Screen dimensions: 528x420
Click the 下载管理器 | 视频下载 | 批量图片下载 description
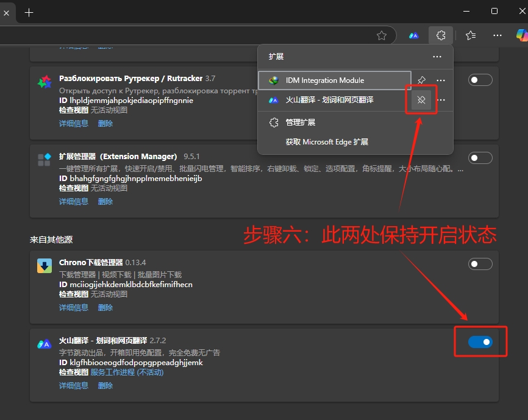[121, 274]
